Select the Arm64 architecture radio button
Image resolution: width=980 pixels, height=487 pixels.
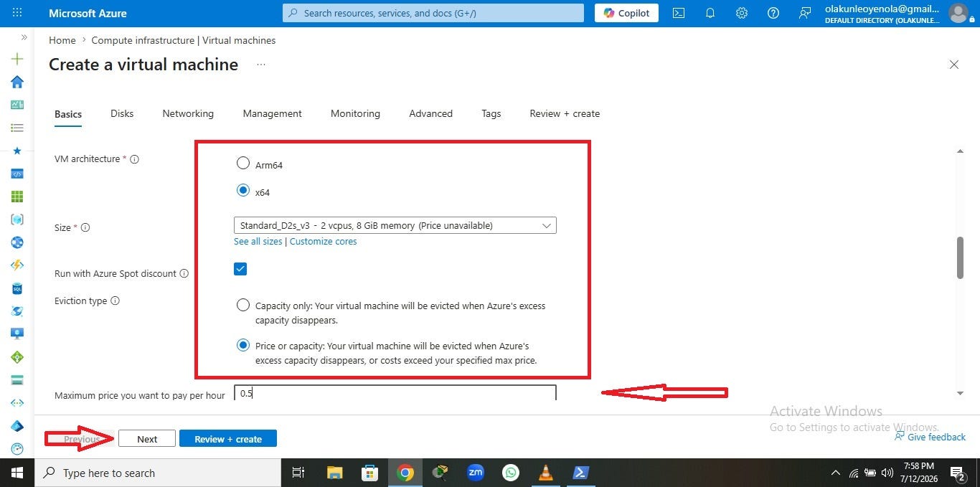pyautogui.click(x=243, y=163)
